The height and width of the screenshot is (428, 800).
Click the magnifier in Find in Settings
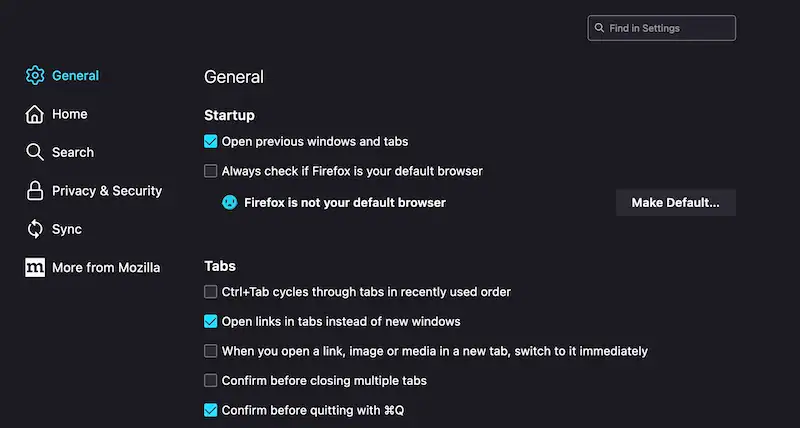[599, 28]
